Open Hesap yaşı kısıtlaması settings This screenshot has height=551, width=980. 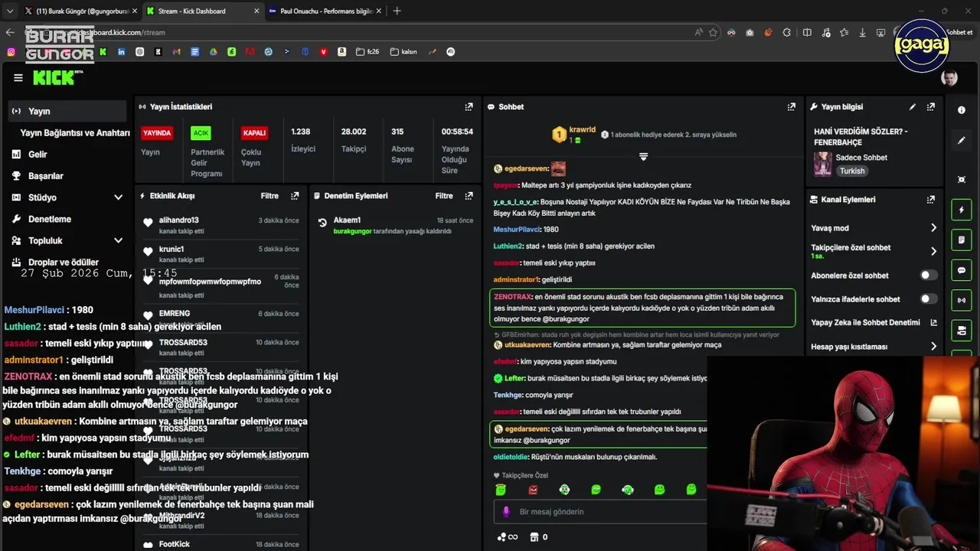pyautogui.click(x=874, y=347)
